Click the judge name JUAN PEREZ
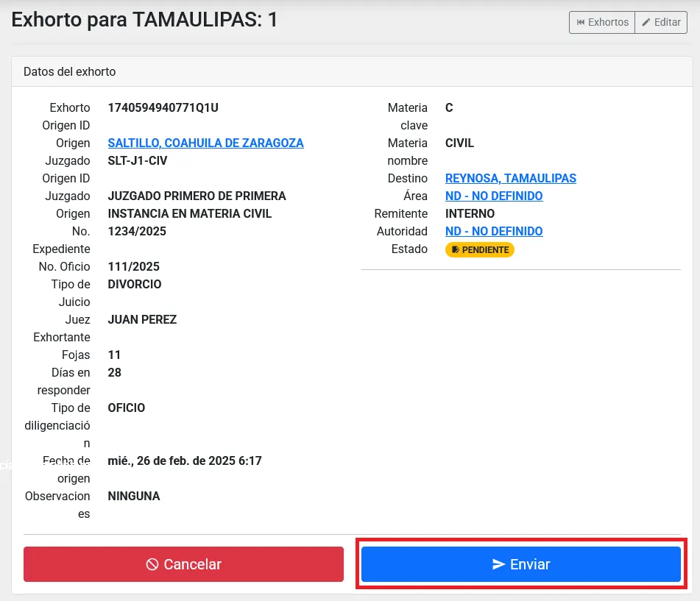The width and height of the screenshot is (700, 601). click(142, 319)
